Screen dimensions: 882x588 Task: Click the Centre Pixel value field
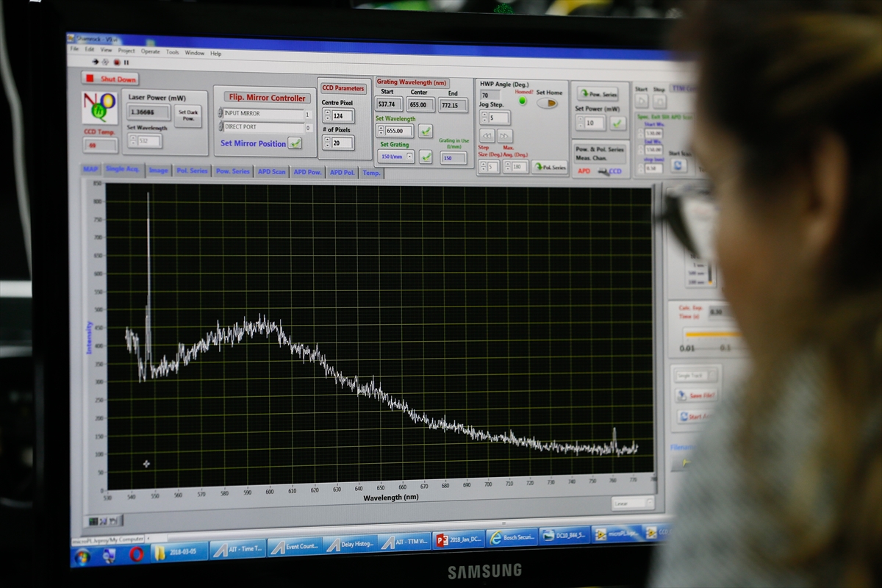343,116
